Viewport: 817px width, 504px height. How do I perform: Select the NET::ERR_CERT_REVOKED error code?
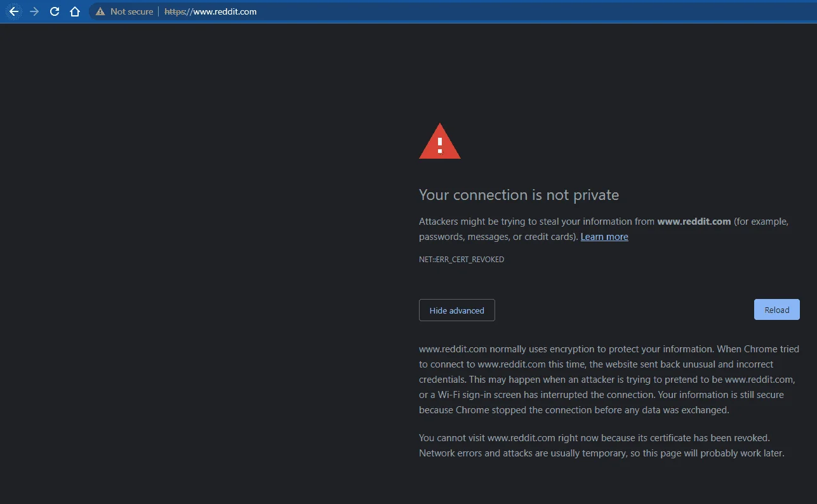click(x=462, y=260)
